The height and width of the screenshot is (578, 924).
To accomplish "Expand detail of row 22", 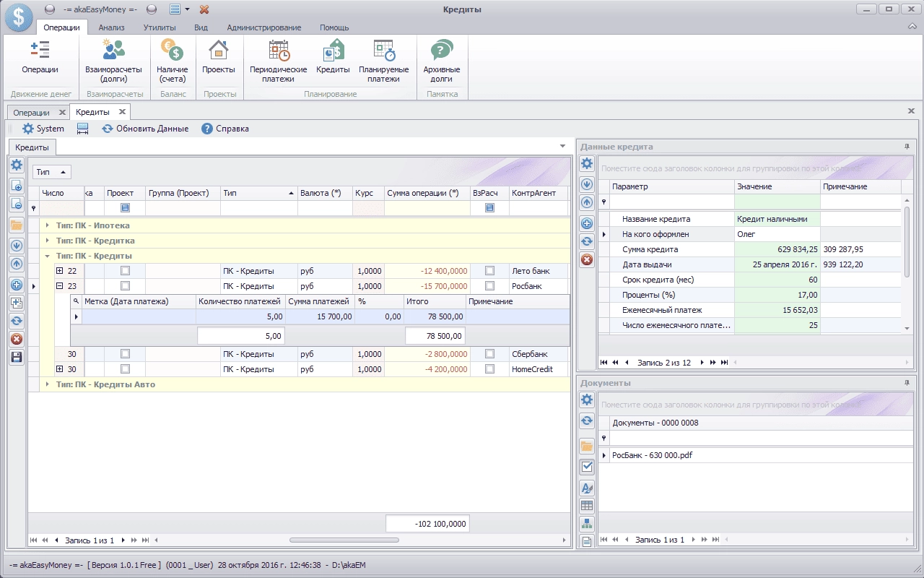I will [x=60, y=271].
